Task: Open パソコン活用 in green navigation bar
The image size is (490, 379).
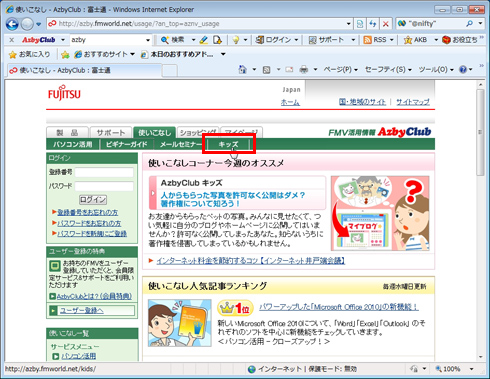Action: pos(73,144)
